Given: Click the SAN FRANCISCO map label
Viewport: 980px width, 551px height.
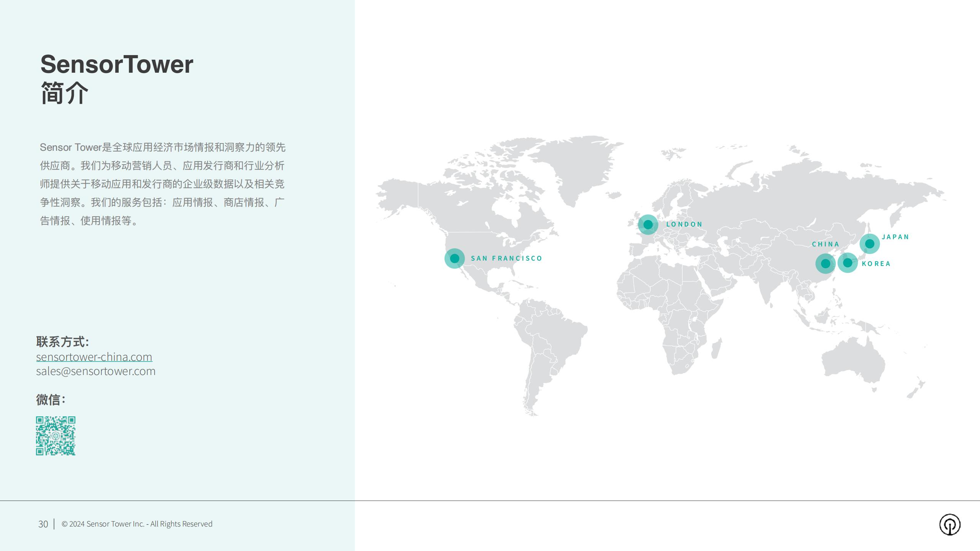Looking at the screenshot, I should [506, 258].
